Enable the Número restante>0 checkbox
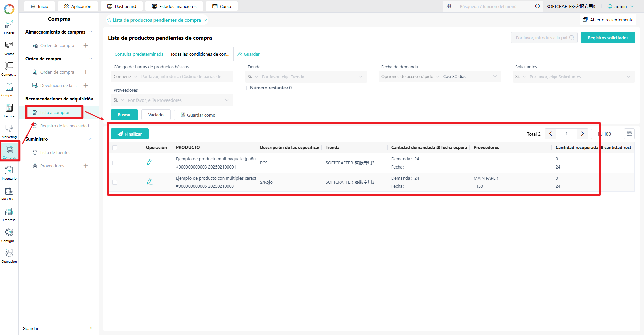Screen dimensions: 644x335 (x=244, y=88)
